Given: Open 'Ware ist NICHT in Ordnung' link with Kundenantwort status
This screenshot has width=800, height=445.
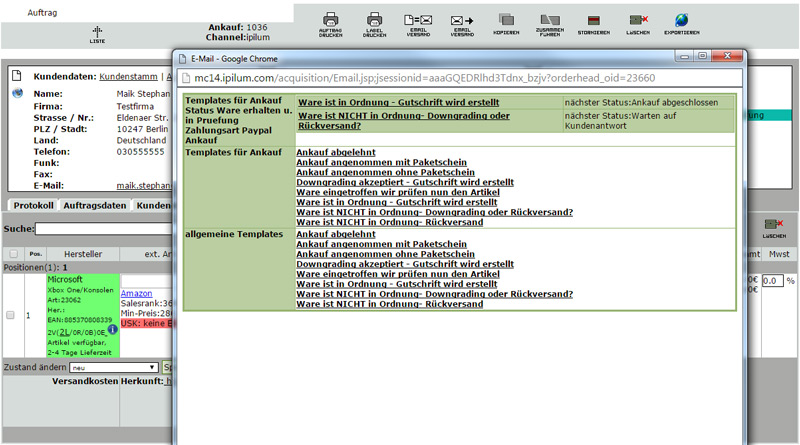Looking at the screenshot, I should 404,121.
